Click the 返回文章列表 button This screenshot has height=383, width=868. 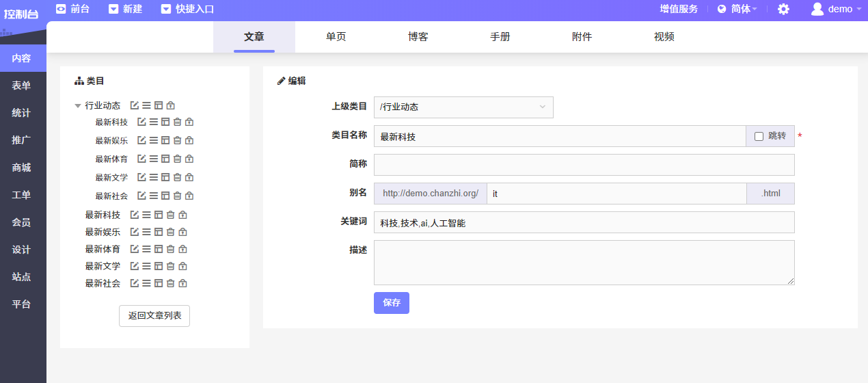tap(154, 316)
